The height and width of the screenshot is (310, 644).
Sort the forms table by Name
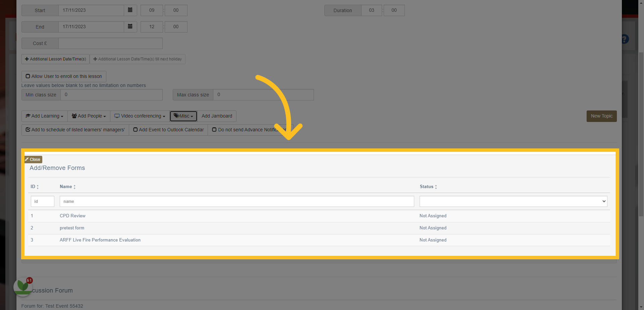tap(68, 186)
